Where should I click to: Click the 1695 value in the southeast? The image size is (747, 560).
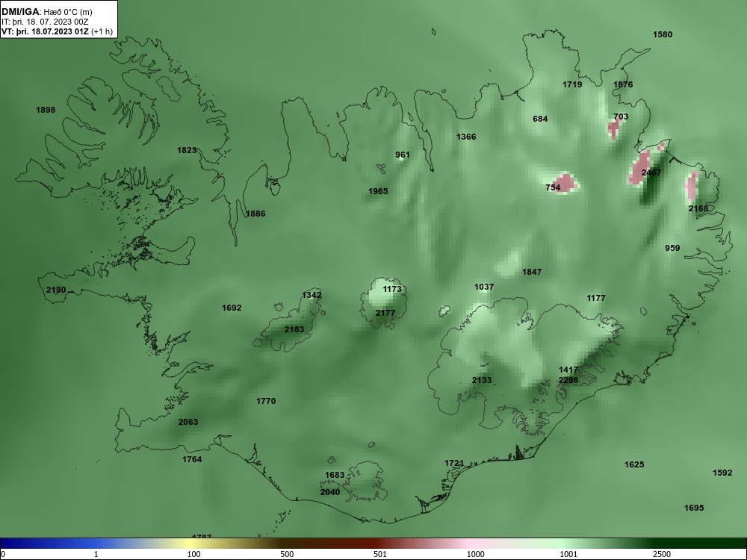[694, 508]
